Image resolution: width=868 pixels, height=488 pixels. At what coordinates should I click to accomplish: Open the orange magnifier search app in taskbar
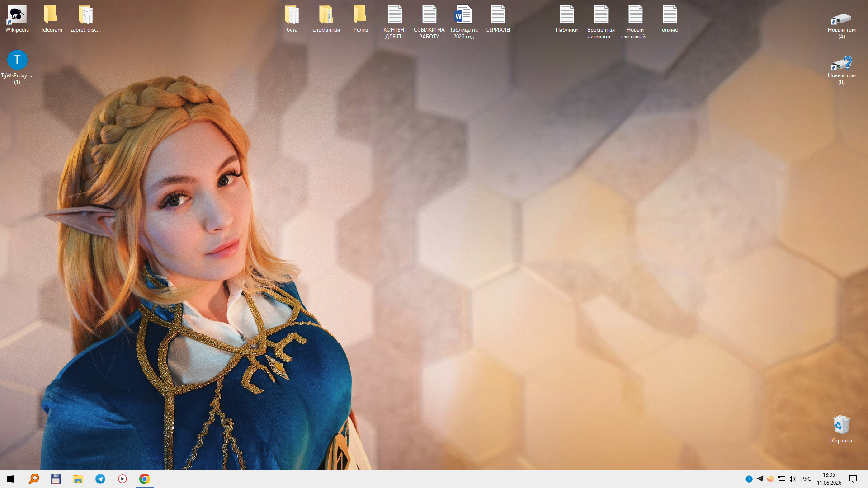[33, 479]
